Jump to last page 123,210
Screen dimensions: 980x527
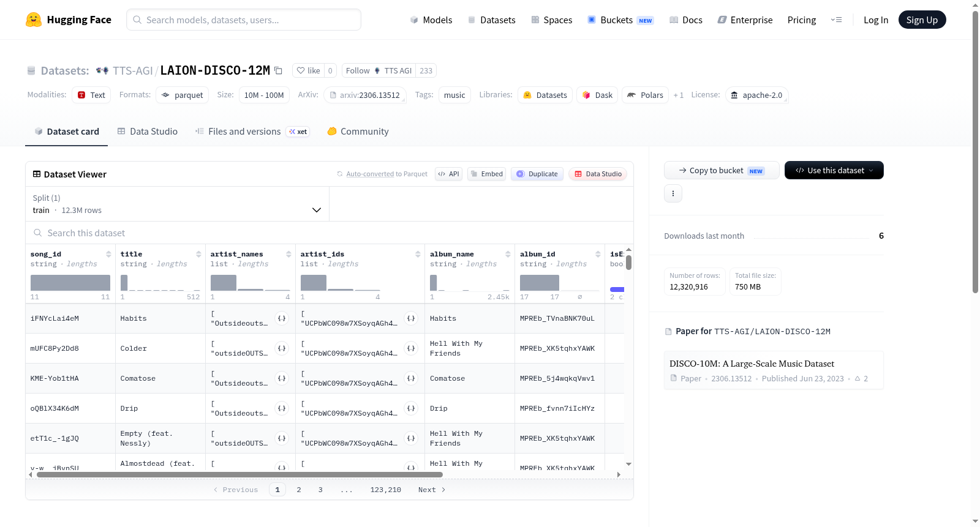pyautogui.click(x=386, y=490)
